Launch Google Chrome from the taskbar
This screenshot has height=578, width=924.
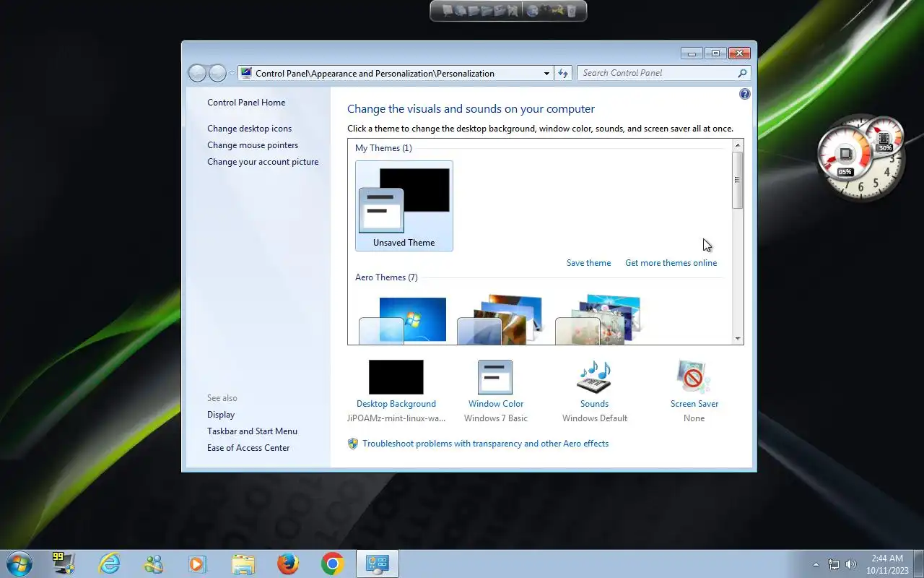pos(333,564)
